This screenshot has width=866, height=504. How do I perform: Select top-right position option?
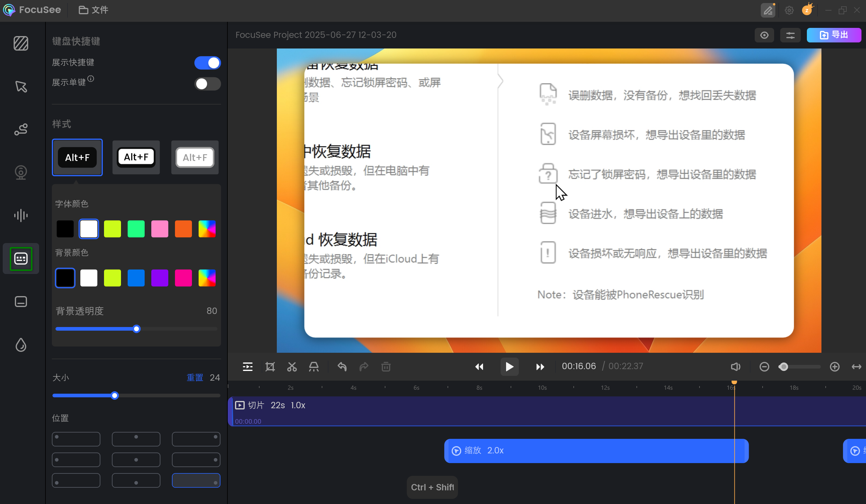[x=196, y=439]
